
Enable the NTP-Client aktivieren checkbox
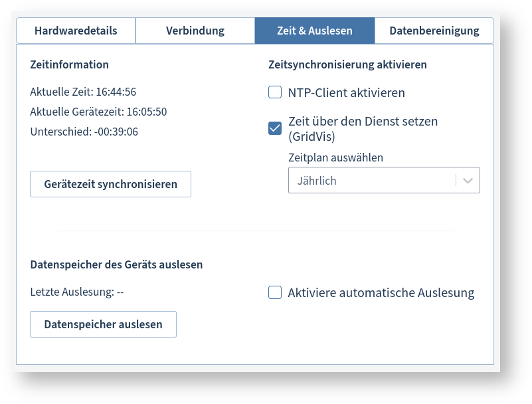[275, 92]
